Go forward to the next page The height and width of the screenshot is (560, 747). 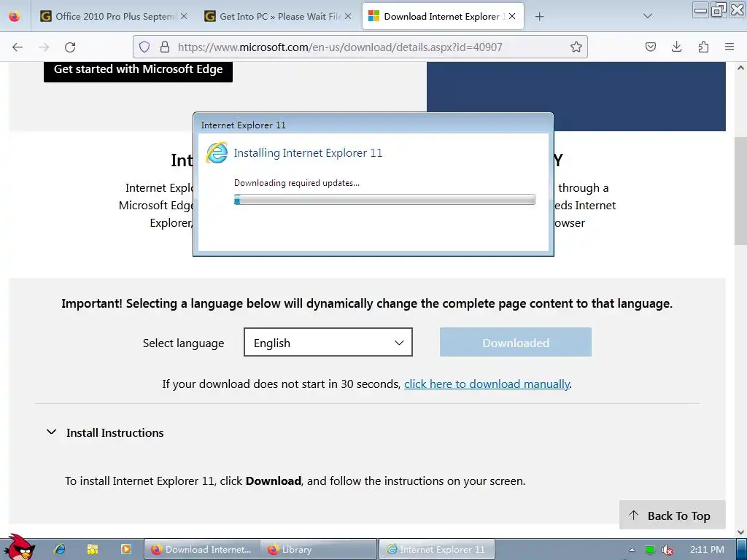click(x=44, y=47)
